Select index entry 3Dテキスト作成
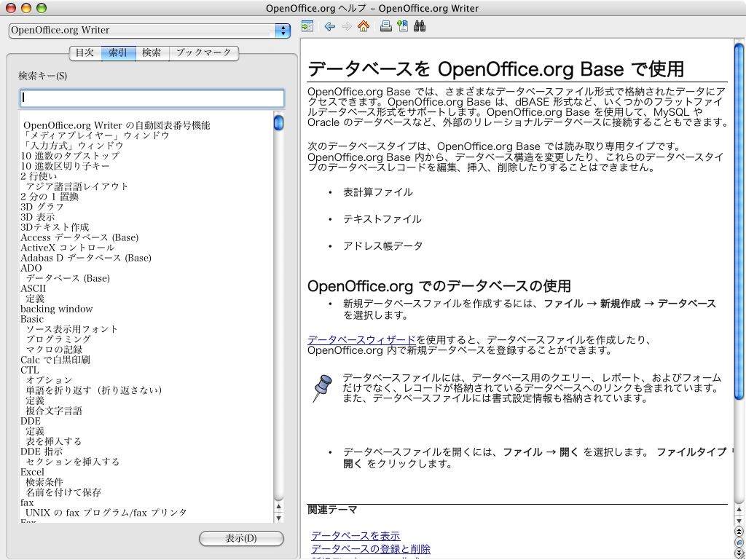Image resolution: width=746 pixels, height=560 pixels. point(55,227)
